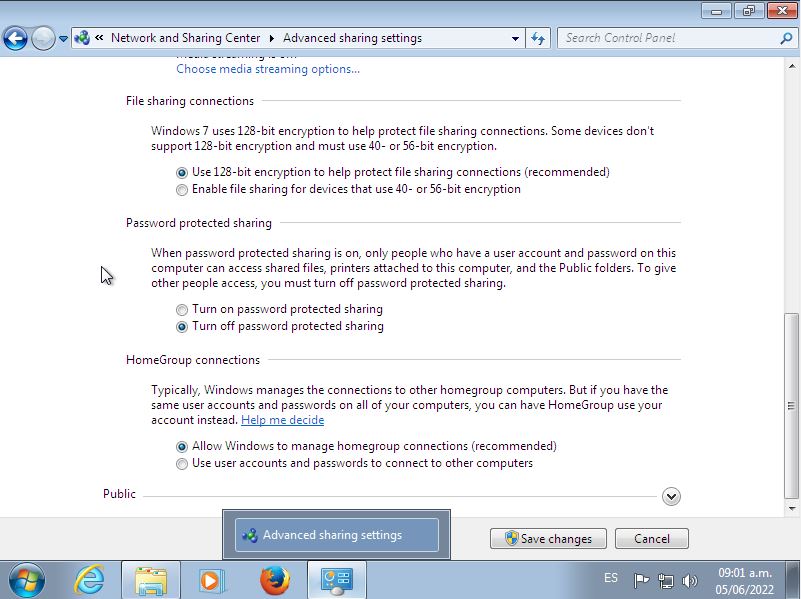Refresh the page with the refresh icon
Viewport: 801px width, 599px height.
pos(538,38)
